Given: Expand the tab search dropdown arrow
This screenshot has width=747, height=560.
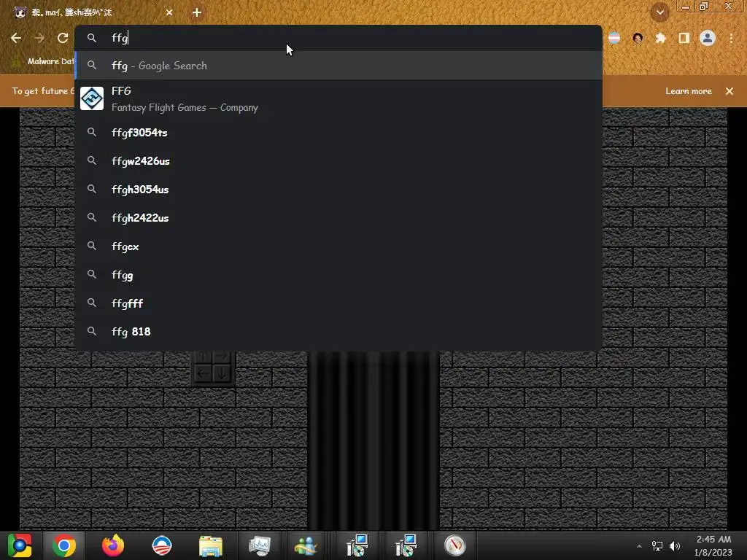Looking at the screenshot, I should pos(659,12).
